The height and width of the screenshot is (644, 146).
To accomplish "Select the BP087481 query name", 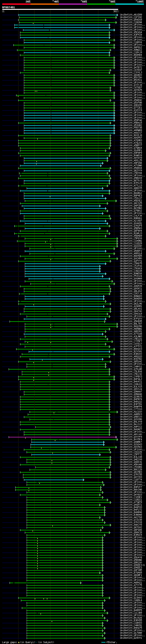I will [8, 8].
